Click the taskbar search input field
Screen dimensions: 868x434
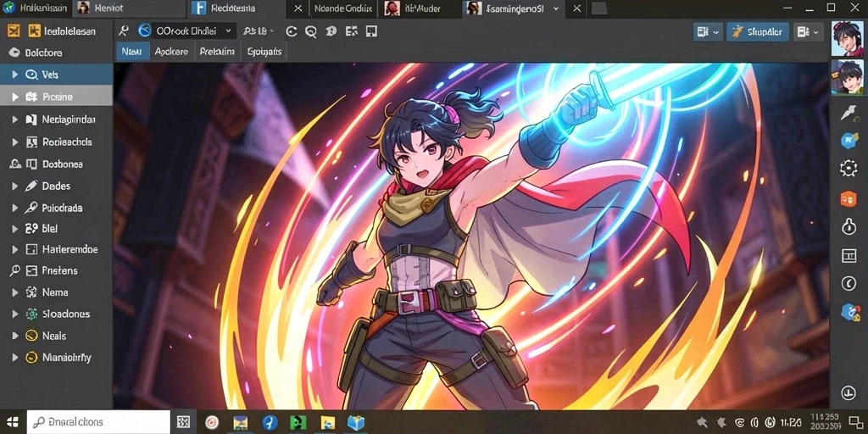(98, 422)
